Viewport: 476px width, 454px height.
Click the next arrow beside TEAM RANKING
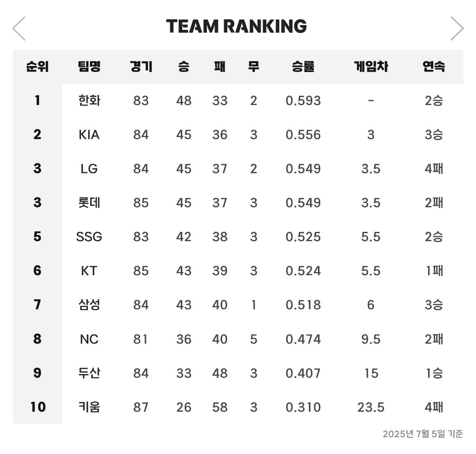[x=457, y=28]
